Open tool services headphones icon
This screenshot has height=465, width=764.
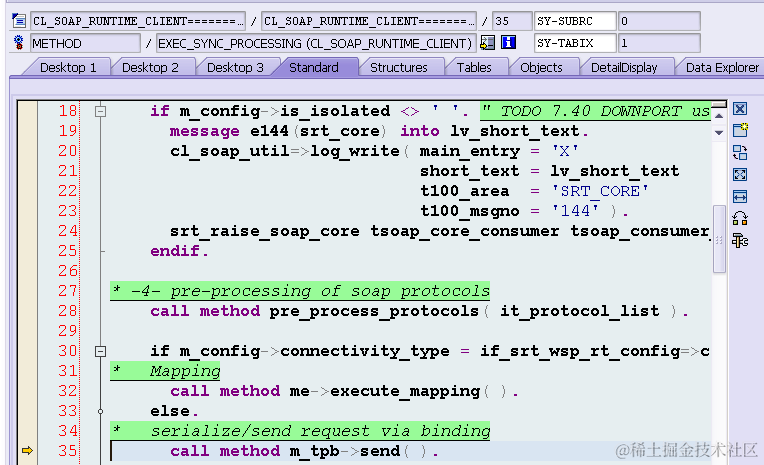pyautogui.click(x=740, y=218)
